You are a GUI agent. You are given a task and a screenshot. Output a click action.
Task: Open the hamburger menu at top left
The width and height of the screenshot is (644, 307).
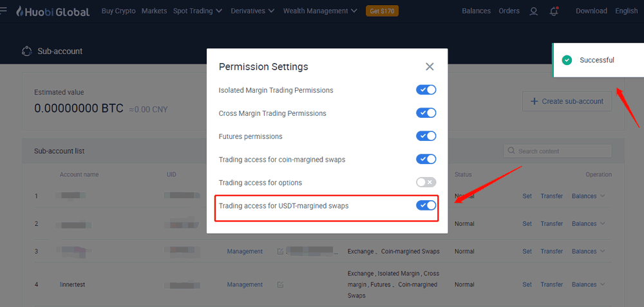tap(3, 11)
